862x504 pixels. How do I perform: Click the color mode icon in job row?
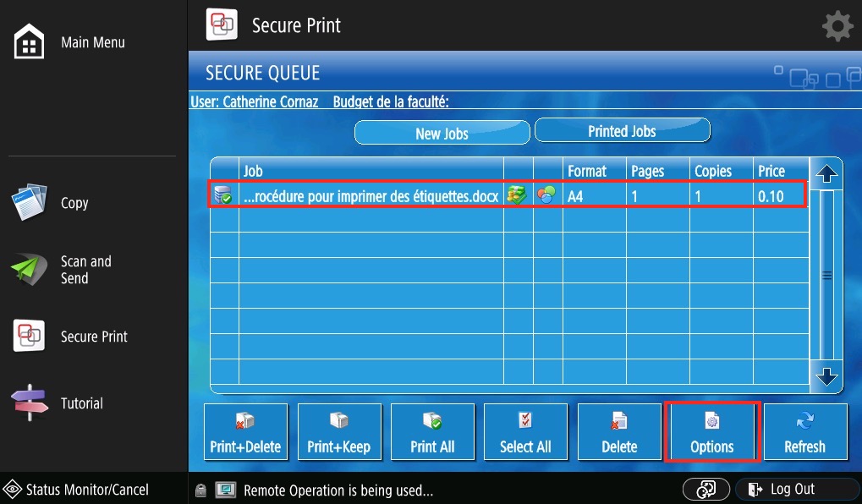click(547, 196)
